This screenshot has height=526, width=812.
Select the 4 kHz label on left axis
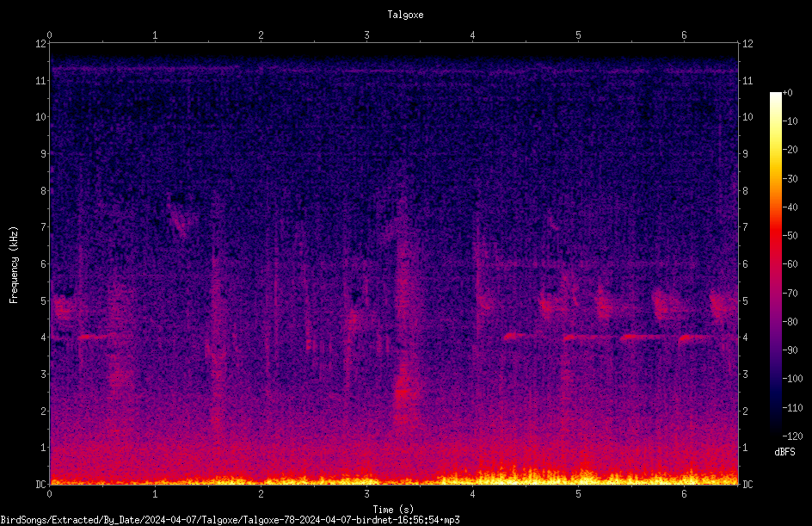click(44, 337)
